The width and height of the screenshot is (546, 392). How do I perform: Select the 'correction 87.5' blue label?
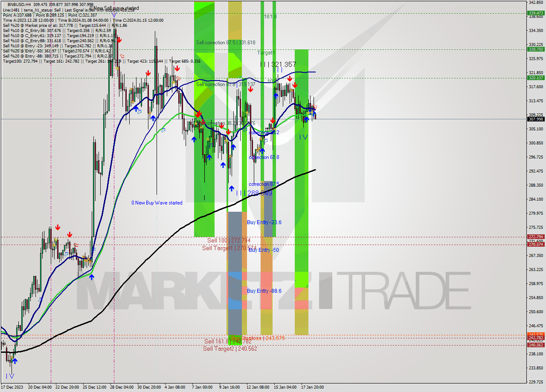(x=264, y=184)
